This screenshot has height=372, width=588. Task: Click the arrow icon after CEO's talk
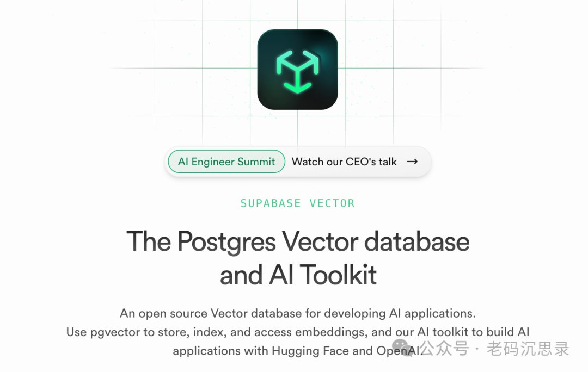tap(413, 162)
